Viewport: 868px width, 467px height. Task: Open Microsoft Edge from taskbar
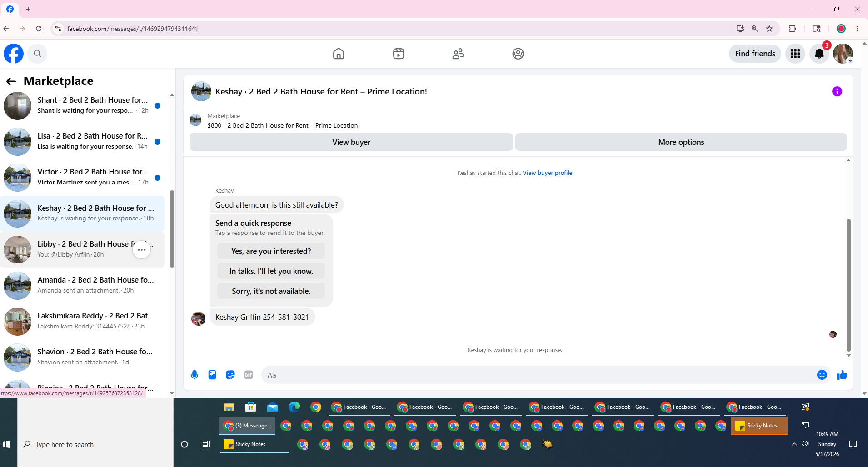point(294,407)
